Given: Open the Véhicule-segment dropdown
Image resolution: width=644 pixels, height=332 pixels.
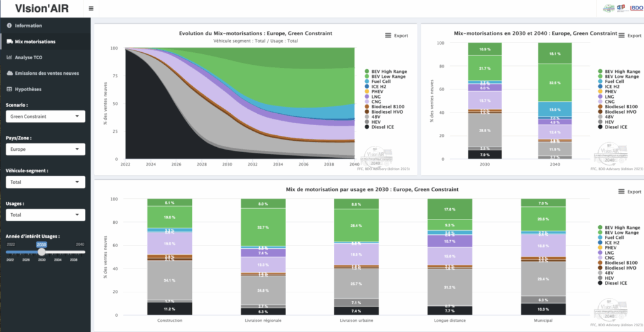Looking at the screenshot, I should click(45, 182).
